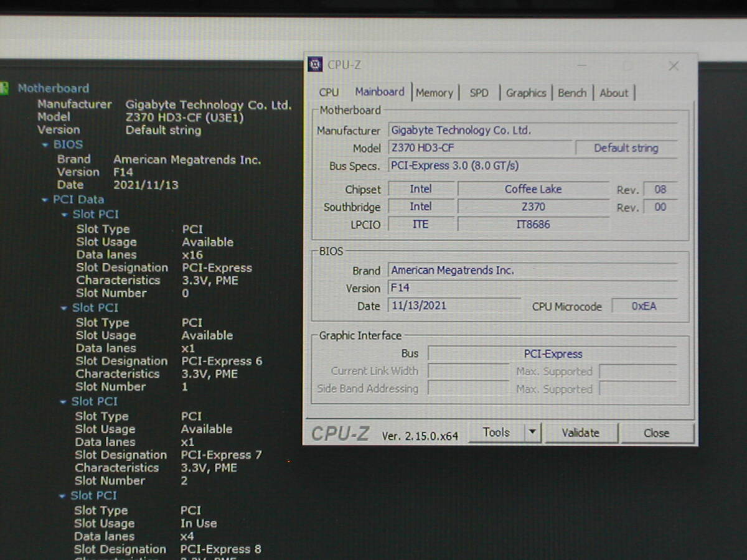Click the CPU Microcode '0xEA' field
Image resolution: width=747 pixels, height=560 pixels.
(x=644, y=306)
